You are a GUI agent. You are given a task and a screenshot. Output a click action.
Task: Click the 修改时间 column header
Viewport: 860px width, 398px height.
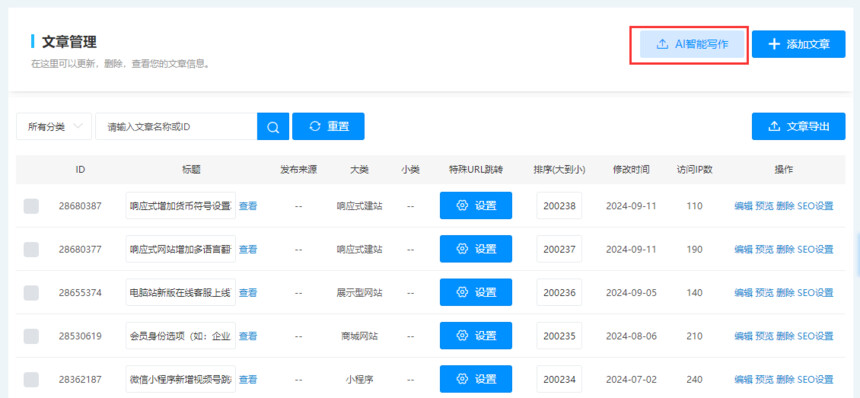(631, 170)
